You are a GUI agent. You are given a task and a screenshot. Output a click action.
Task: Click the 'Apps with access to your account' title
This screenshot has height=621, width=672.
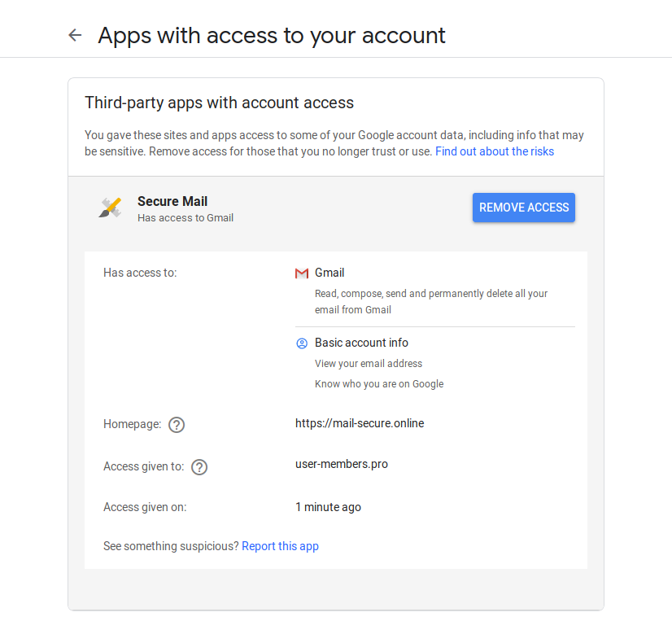click(x=272, y=36)
